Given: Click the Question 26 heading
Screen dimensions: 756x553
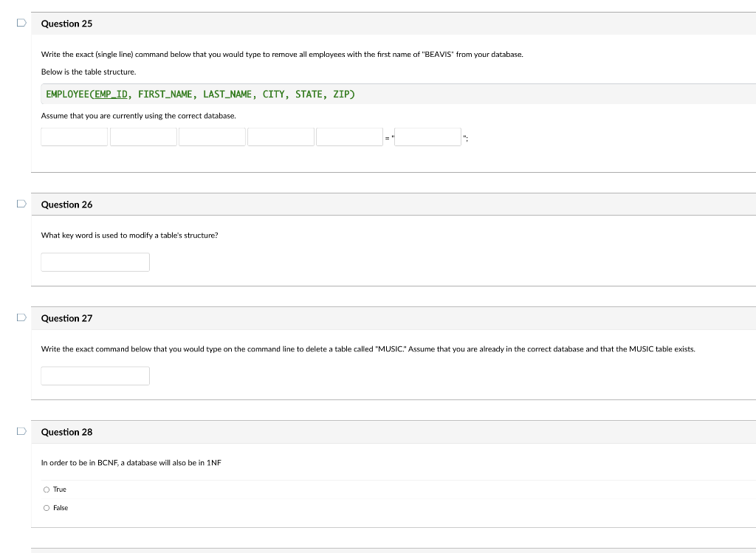Looking at the screenshot, I should click(66, 205).
